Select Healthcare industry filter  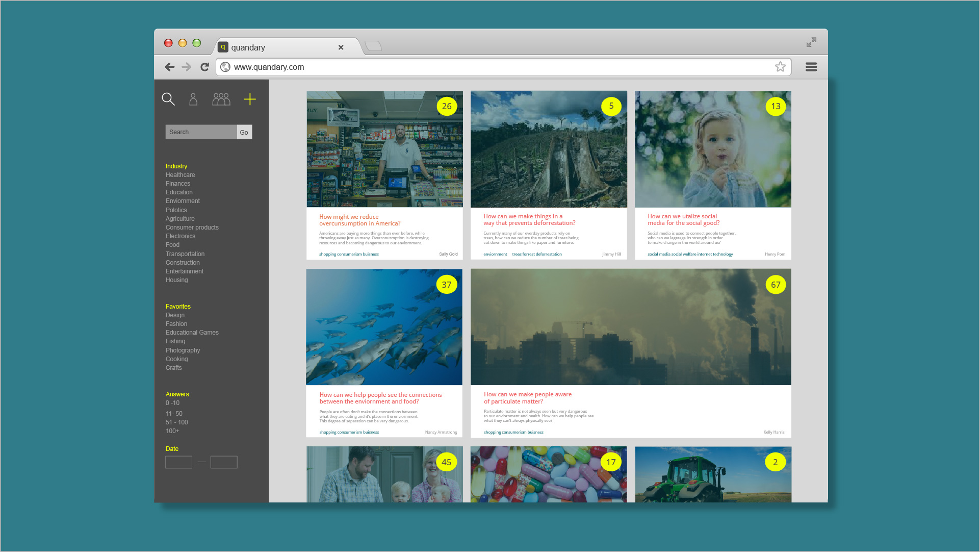180,175
